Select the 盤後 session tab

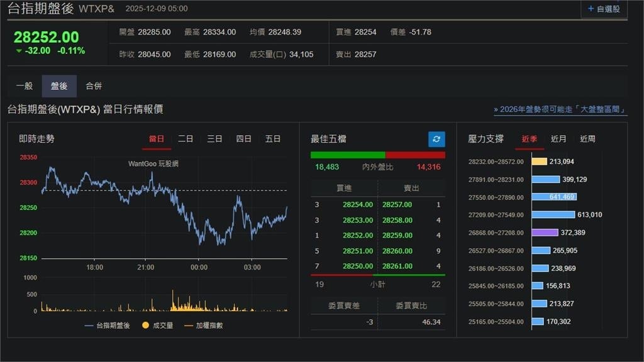click(x=59, y=86)
